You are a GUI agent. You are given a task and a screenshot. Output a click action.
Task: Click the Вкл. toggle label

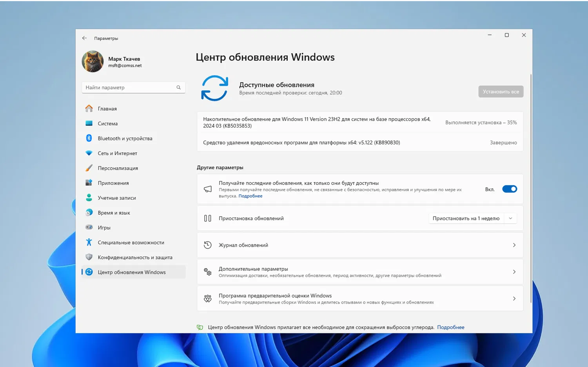[490, 189]
